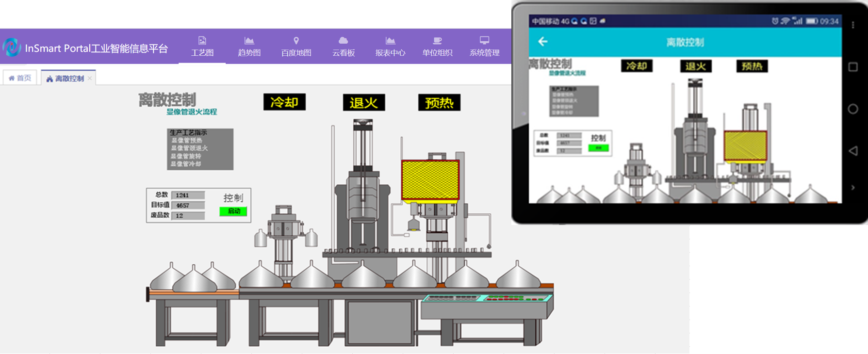Tap the tablet overflow menu dots
The width and height of the screenshot is (868, 354).
pos(853,25)
